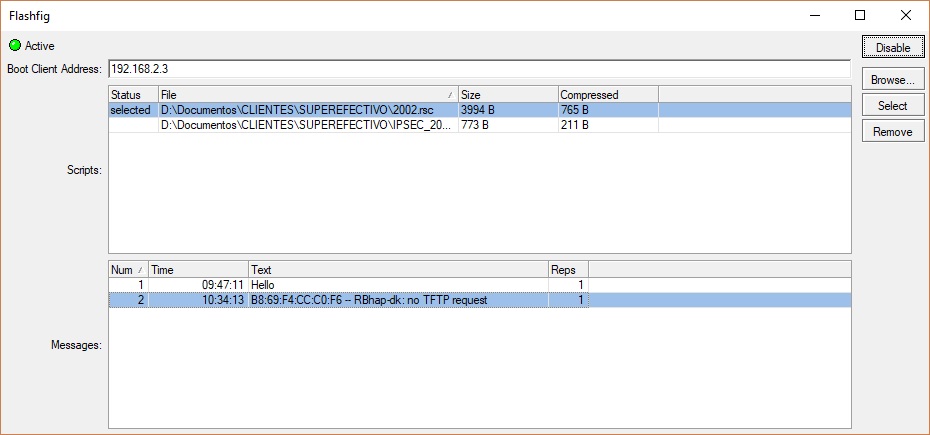
Task: Maximize the Flashfig window
Action: (860, 15)
